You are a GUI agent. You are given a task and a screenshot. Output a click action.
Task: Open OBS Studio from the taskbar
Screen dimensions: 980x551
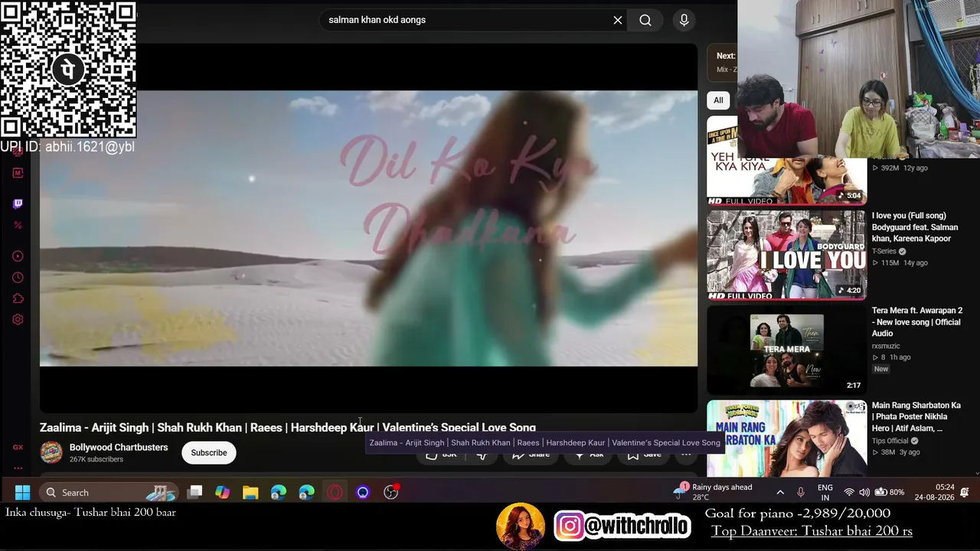tap(391, 492)
